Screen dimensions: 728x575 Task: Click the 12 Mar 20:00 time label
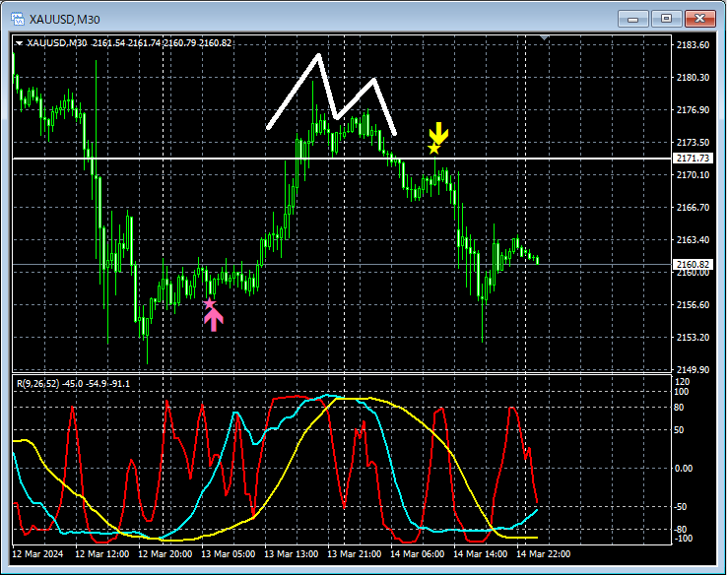click(x=165, y=554)
